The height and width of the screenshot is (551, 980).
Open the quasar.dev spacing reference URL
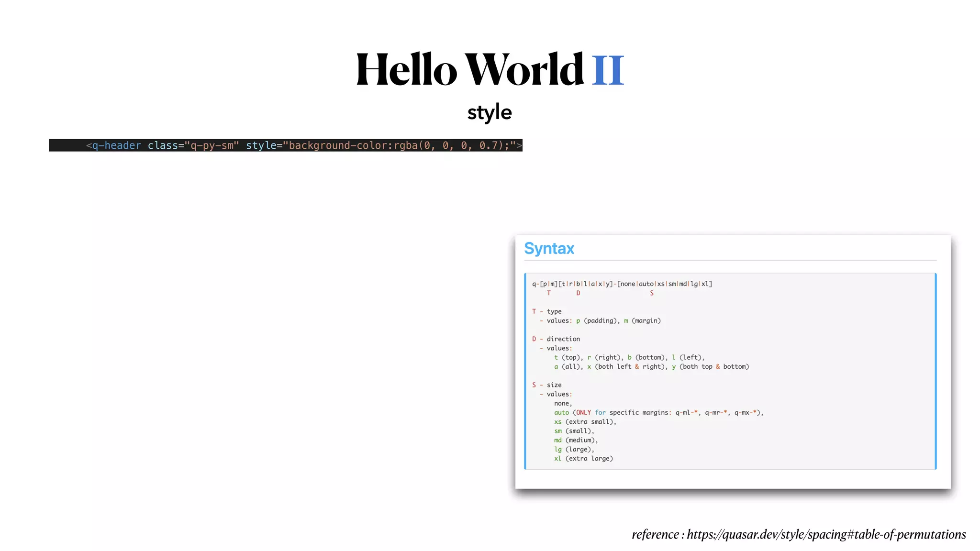coord(826,534)
